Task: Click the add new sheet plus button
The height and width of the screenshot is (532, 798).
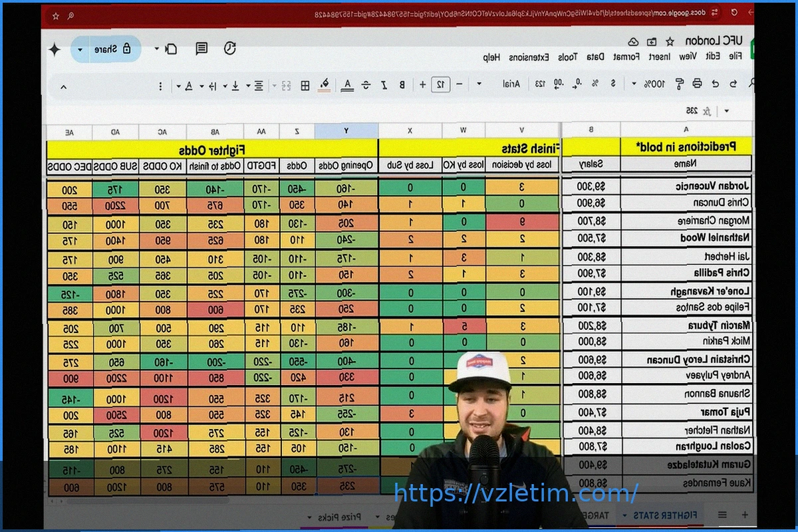Action: click(x=744, y=515)
